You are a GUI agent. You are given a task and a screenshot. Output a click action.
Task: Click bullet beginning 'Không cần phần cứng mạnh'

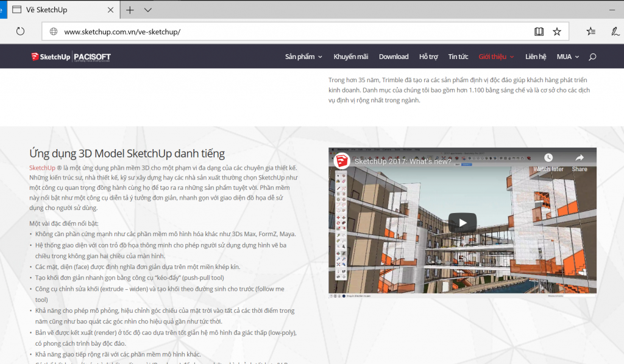tap(165, 234)
